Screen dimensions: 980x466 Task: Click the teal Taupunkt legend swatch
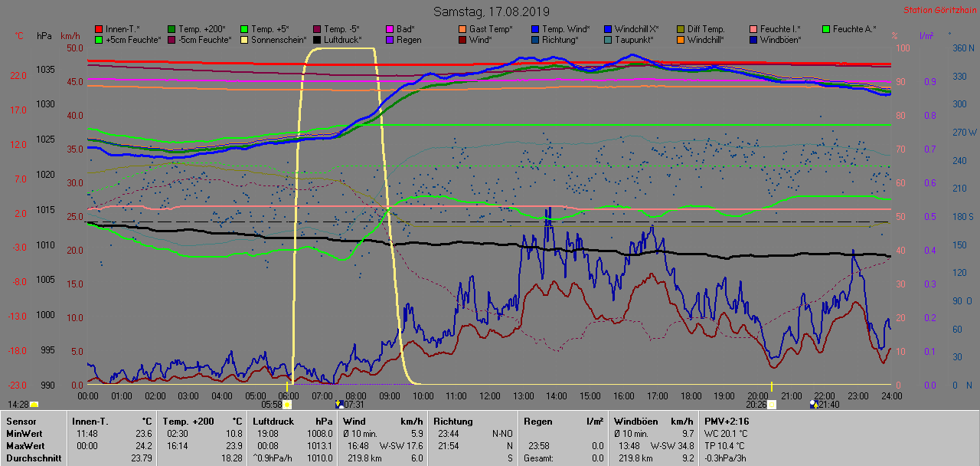608,39
